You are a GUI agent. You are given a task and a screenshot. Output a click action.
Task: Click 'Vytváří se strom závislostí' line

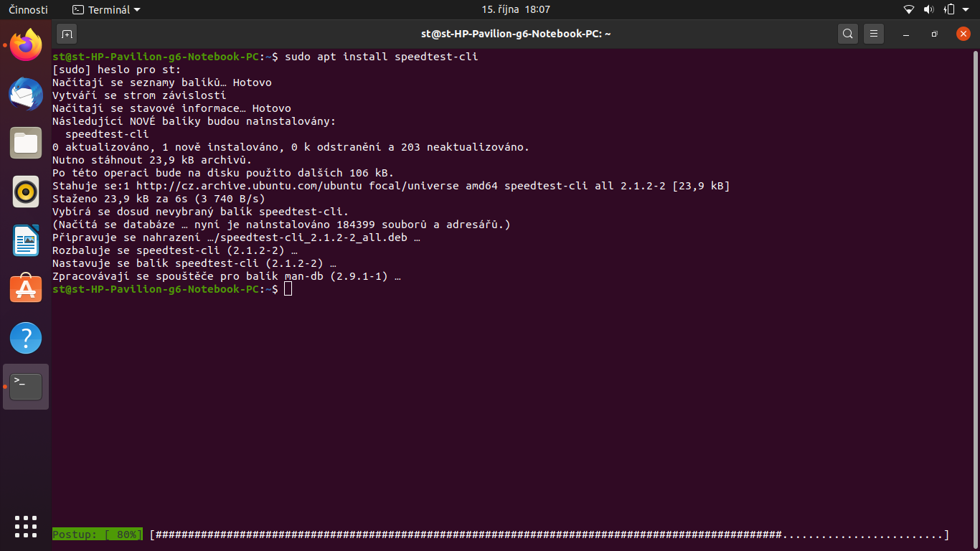[x=139, y=95]
